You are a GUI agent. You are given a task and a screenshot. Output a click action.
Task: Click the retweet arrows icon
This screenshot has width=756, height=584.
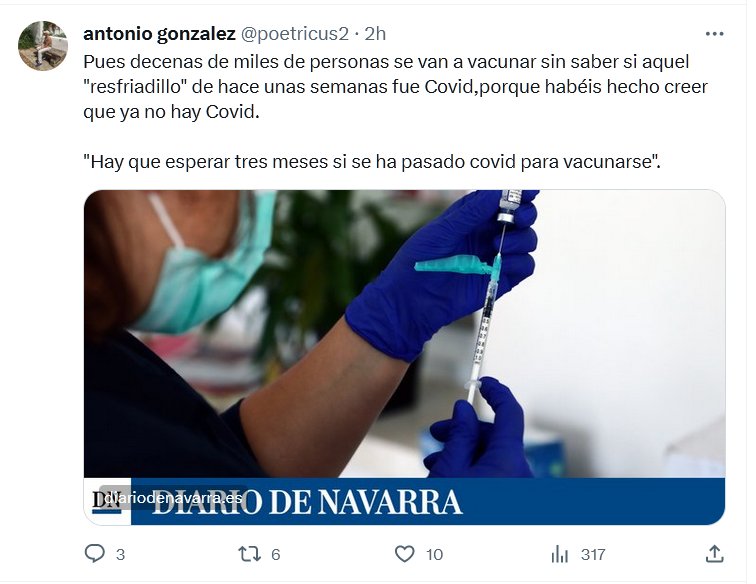(x=250, y=554)
